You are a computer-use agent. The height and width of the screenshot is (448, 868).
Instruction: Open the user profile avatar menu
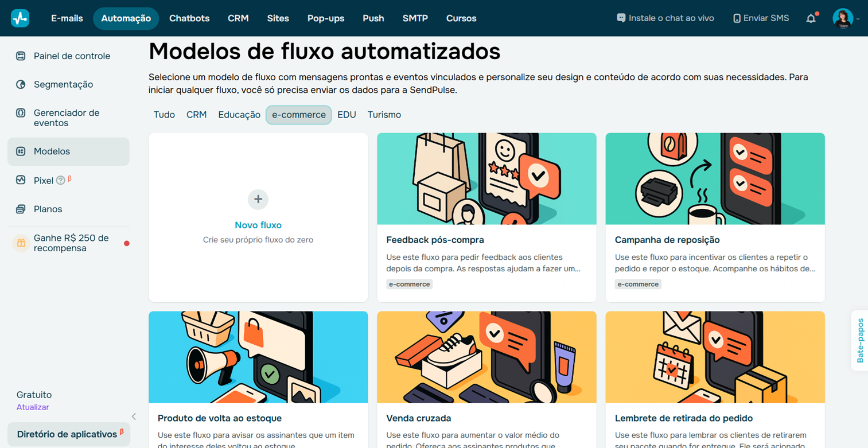(843, 18)
